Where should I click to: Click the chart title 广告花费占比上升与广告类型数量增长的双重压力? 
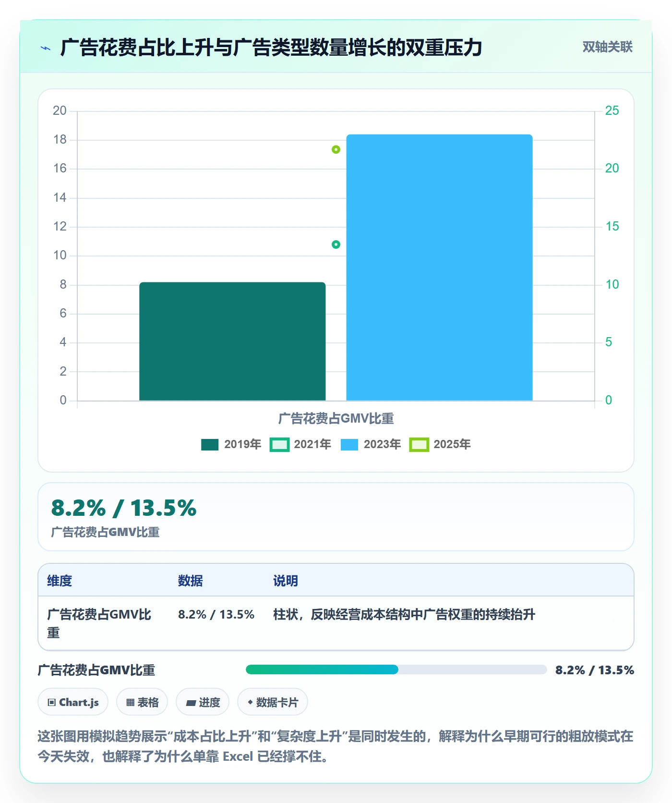click(x=271, y=48)
